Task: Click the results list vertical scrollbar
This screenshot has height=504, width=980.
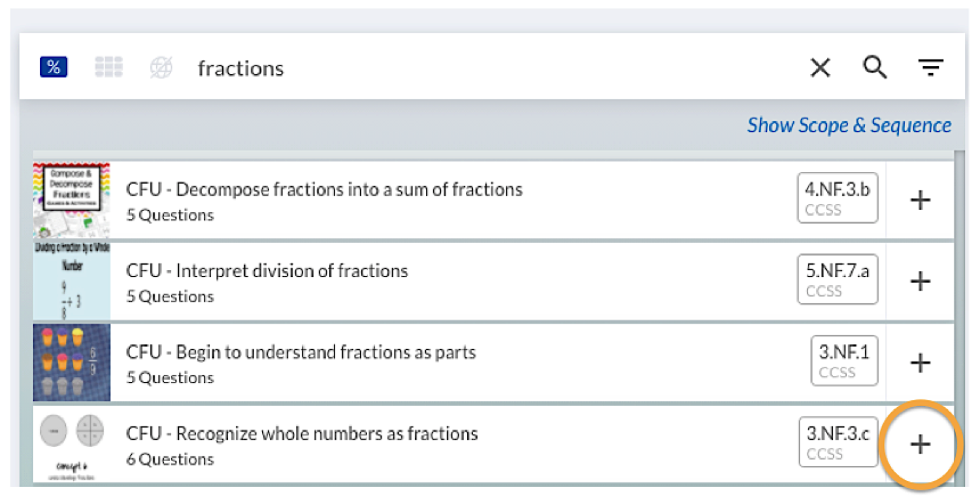Action: click(959, 314)
